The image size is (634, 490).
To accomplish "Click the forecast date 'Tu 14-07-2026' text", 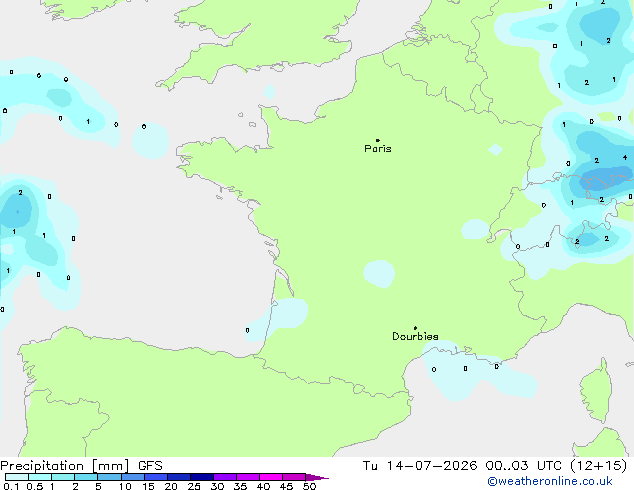I will (420, 465).
